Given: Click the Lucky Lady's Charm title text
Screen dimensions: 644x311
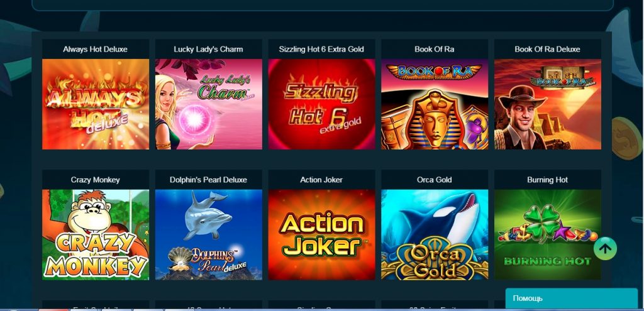Looking at the screenshot, I should click(208, 49).
